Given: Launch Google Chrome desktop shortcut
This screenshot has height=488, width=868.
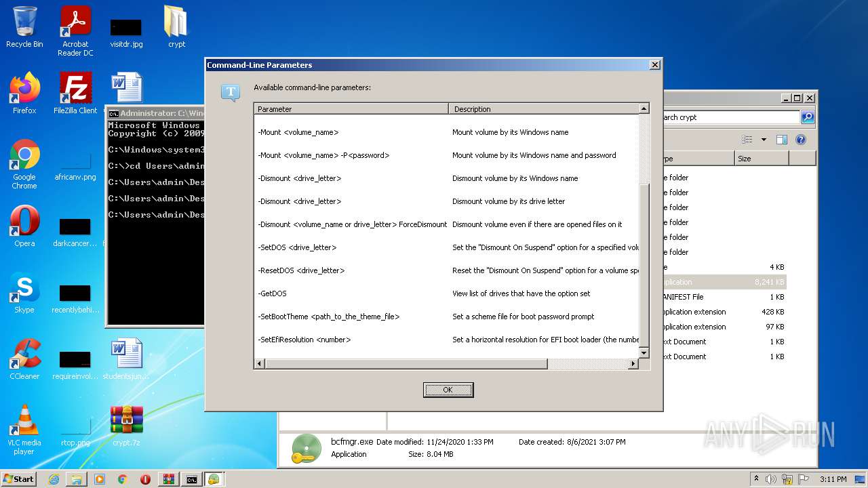Looking at the screenshot, I should [24, 164].
